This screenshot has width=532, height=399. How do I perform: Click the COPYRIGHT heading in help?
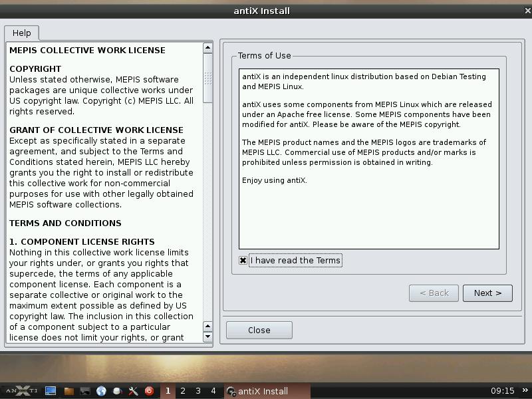[35, 69]
